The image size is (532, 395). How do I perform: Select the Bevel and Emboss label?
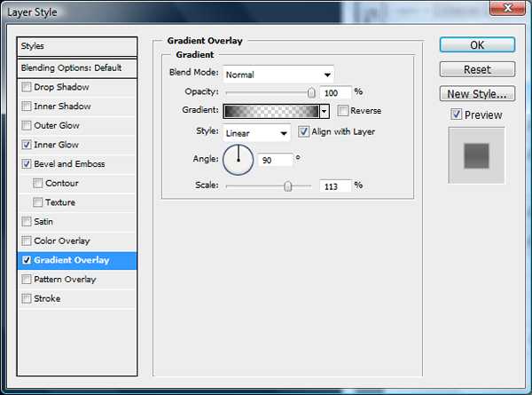(x=69, y=164)
